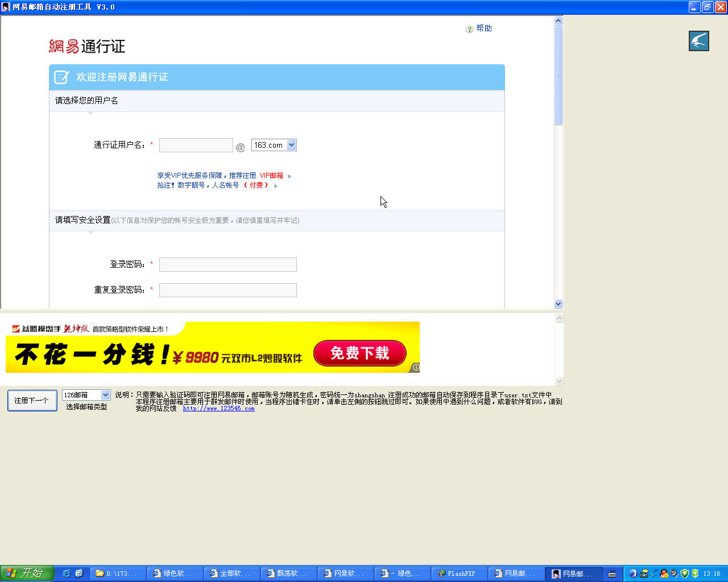Click the 请填写安全设置 section heading
The width and height of the screenshot is (728, 582).
coord(82,220)
